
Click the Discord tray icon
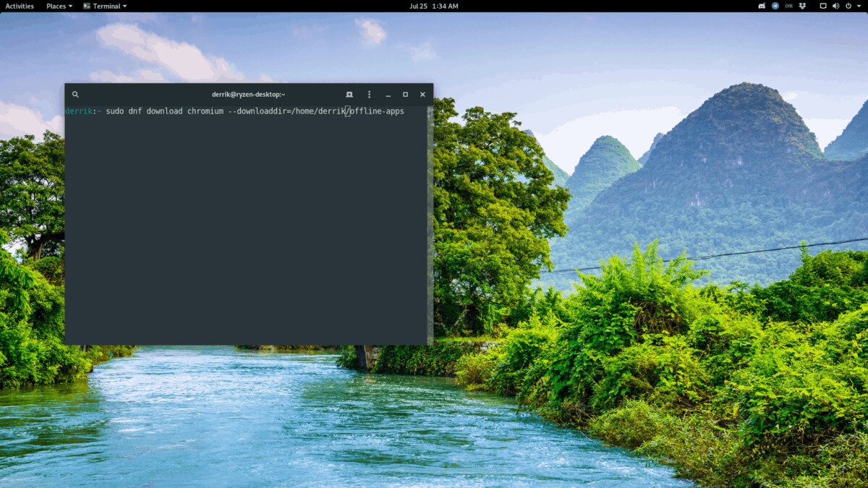pyautogui.click(x=762, y=6)
